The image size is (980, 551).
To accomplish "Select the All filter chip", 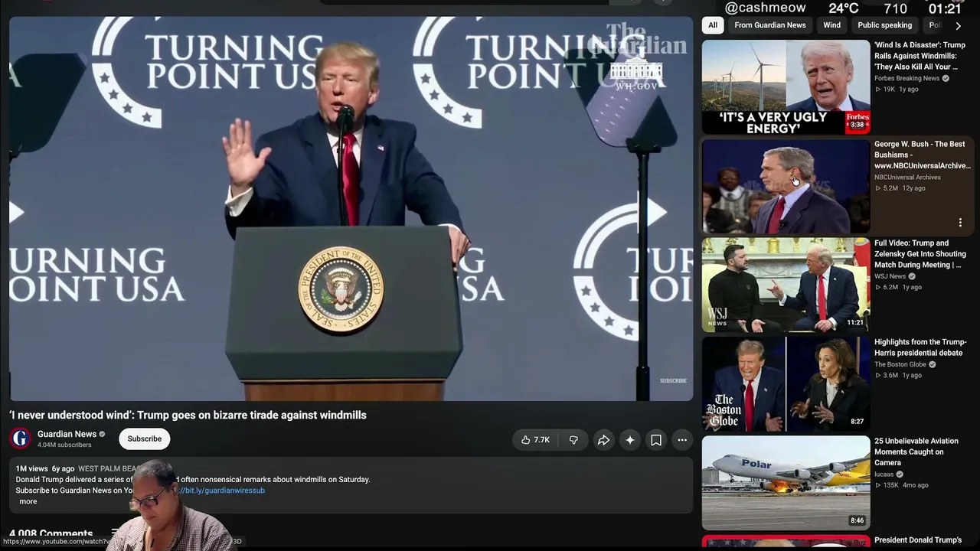I will (713, 25).
